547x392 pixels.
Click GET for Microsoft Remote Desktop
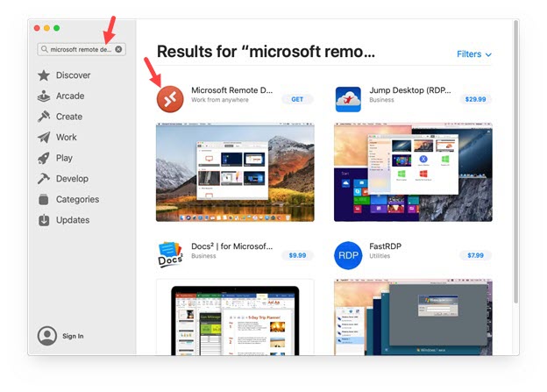point(297,99)
